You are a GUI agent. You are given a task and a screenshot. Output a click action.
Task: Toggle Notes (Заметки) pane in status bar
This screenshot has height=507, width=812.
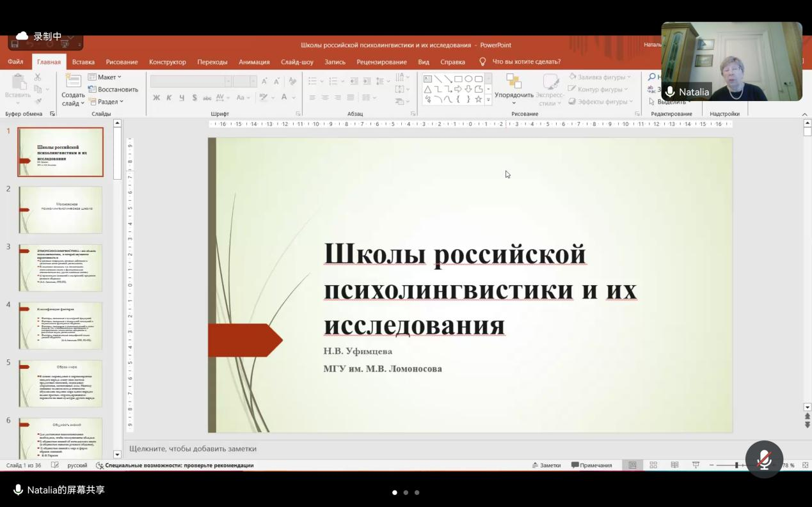546,465
